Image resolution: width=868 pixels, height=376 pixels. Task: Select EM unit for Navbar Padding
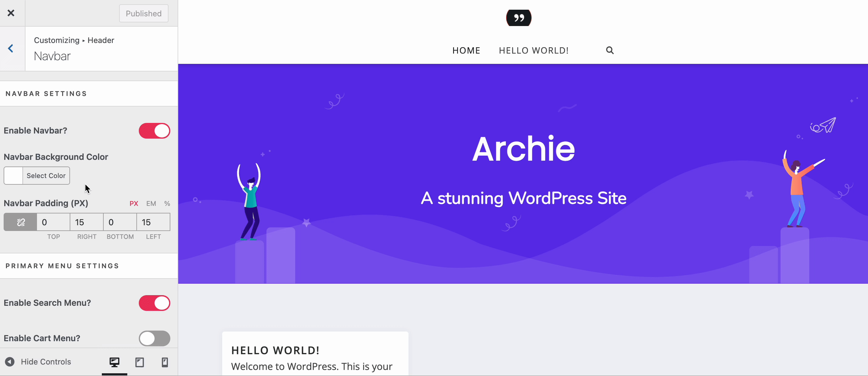(x=151, y=203)
